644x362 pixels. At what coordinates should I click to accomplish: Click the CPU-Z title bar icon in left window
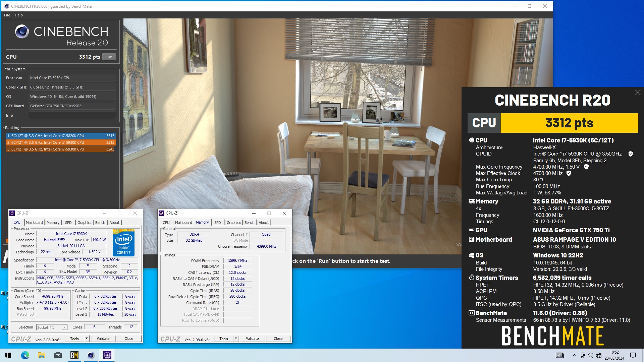12,213
